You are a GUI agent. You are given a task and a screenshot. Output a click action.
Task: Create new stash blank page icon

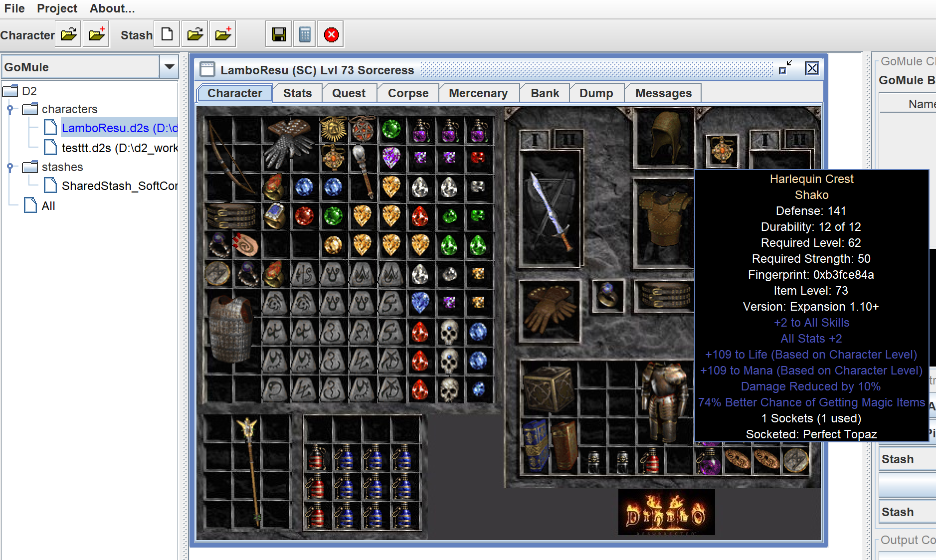pyautogui.click(x=167, y=34)
